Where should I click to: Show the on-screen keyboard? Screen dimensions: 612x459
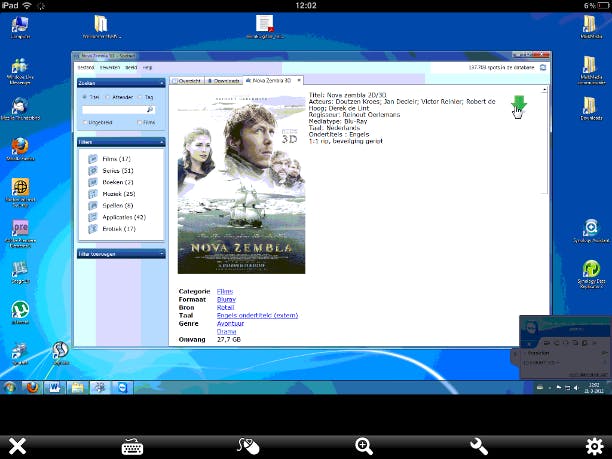pos(132,446)
